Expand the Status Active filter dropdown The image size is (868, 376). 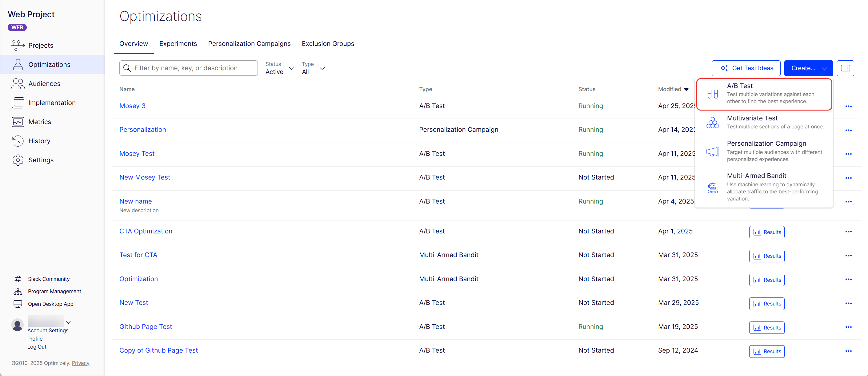tap(280, 68)
